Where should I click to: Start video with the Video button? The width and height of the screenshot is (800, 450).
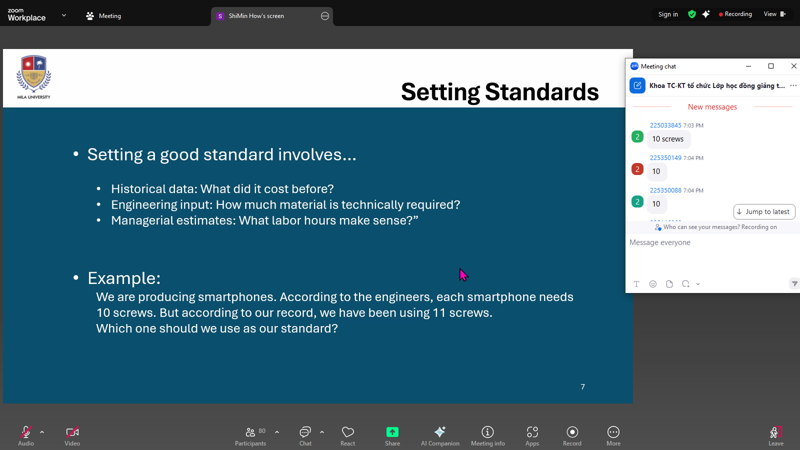pos(72,433)
